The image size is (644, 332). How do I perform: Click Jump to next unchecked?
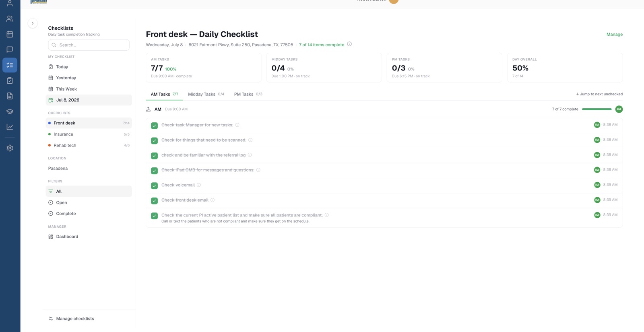coord(599,94)
